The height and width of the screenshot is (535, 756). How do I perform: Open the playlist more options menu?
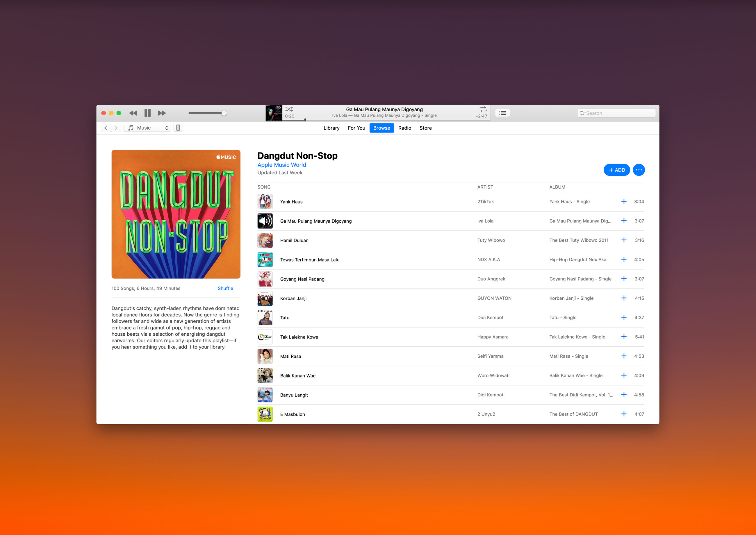pyautogui.click(x=638, y=170)
